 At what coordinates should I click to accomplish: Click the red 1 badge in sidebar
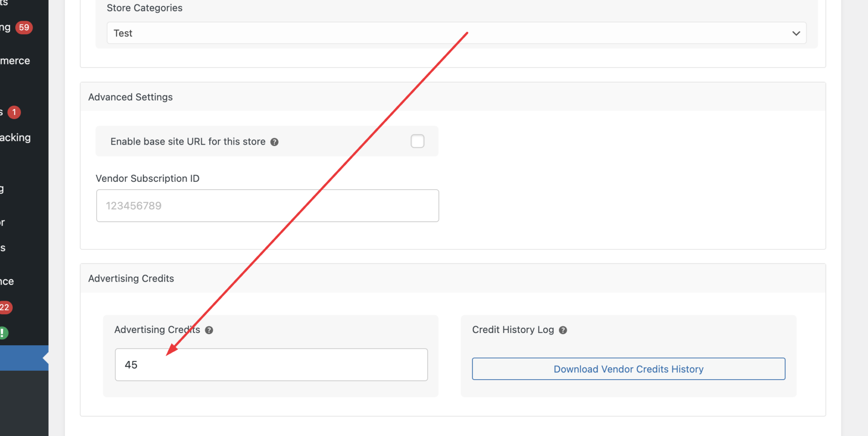14,112
